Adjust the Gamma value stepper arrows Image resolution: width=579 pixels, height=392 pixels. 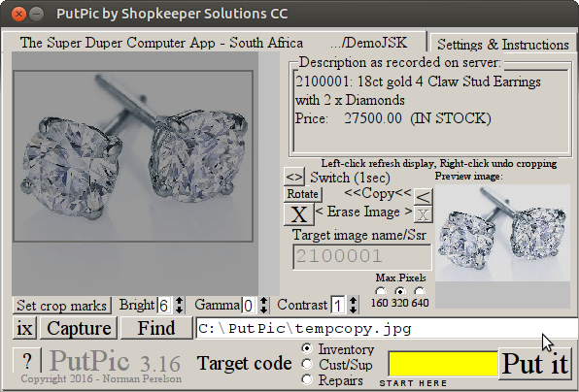click(x=263, y=306)
